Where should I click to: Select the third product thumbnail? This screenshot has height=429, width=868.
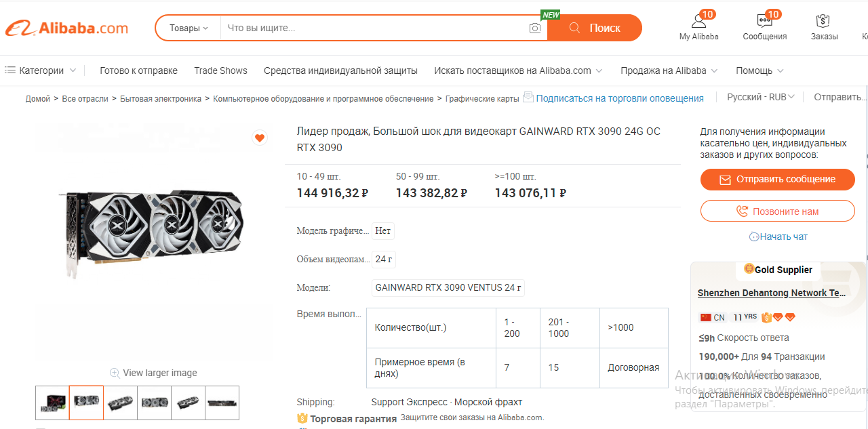tap(120, 403)
